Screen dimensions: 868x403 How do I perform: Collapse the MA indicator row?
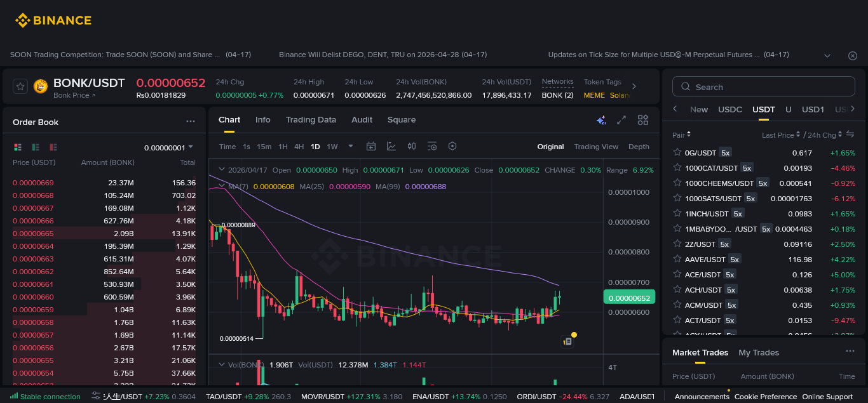click(x=221, y=186)
